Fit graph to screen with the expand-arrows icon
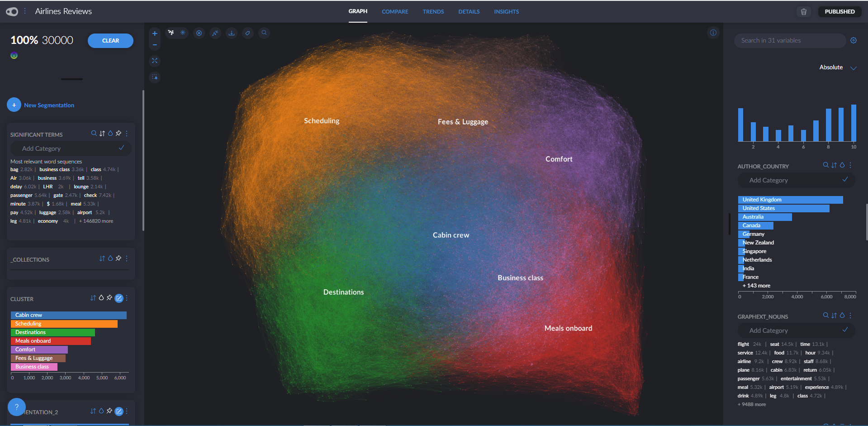 pos(155,61)
